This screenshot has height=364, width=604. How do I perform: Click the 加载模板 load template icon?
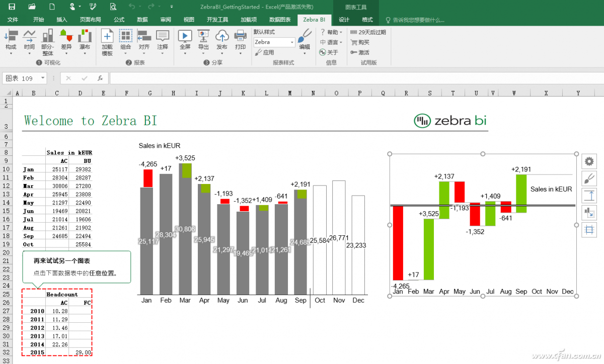click(107, 42)
